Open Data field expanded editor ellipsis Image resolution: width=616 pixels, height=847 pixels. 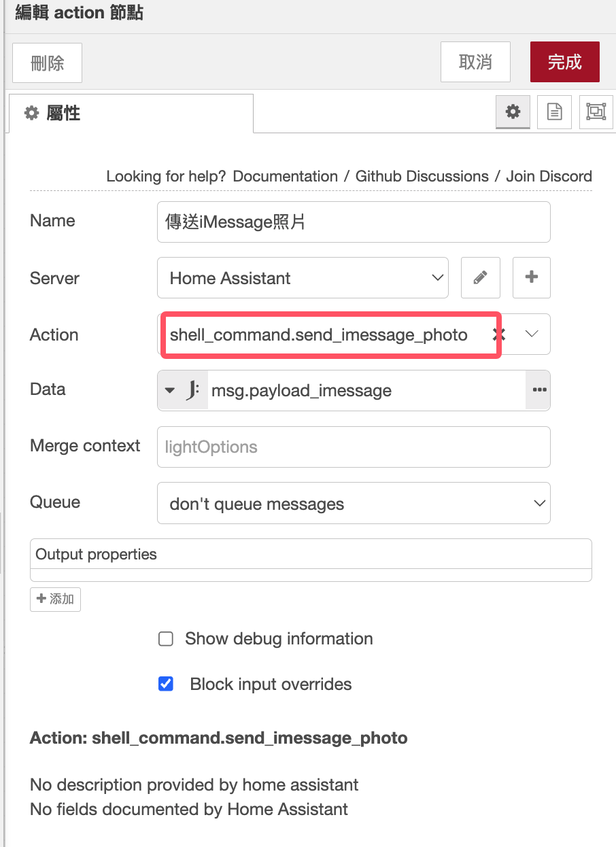[538, 390]
